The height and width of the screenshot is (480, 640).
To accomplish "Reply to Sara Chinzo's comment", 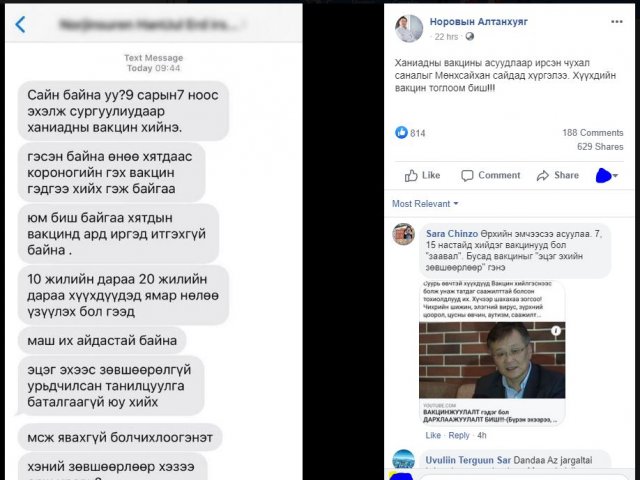I will point(459,436).
